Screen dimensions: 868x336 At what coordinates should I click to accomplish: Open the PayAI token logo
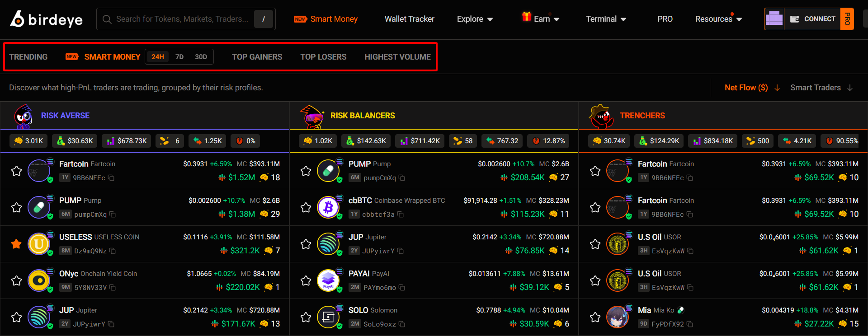click(x=328, y=280)
